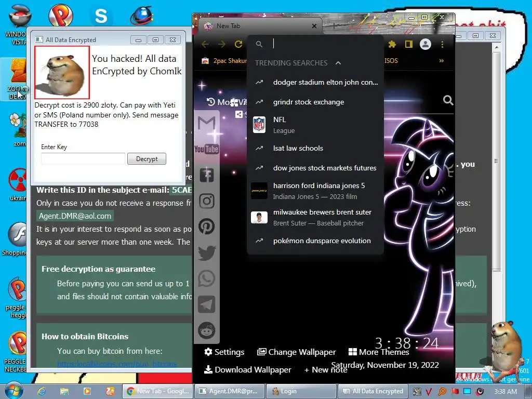The image size is (532, 399).
Task: Open Settings on the new tab page
Action: click(224, 352)
